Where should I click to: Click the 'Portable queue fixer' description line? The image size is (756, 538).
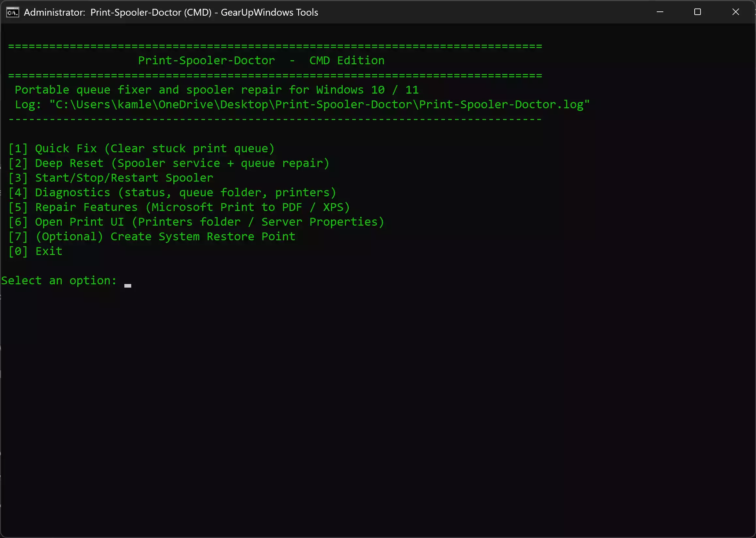216,90
